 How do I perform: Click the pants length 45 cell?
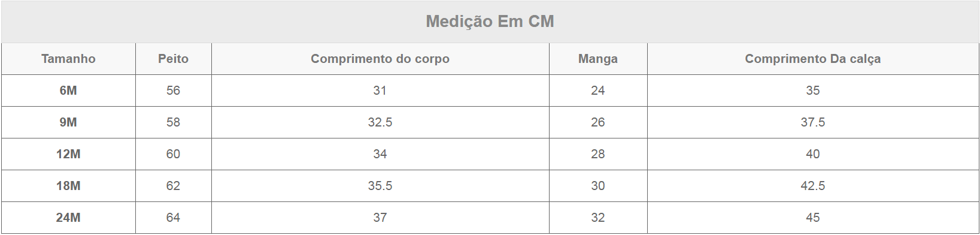(813, 218)
